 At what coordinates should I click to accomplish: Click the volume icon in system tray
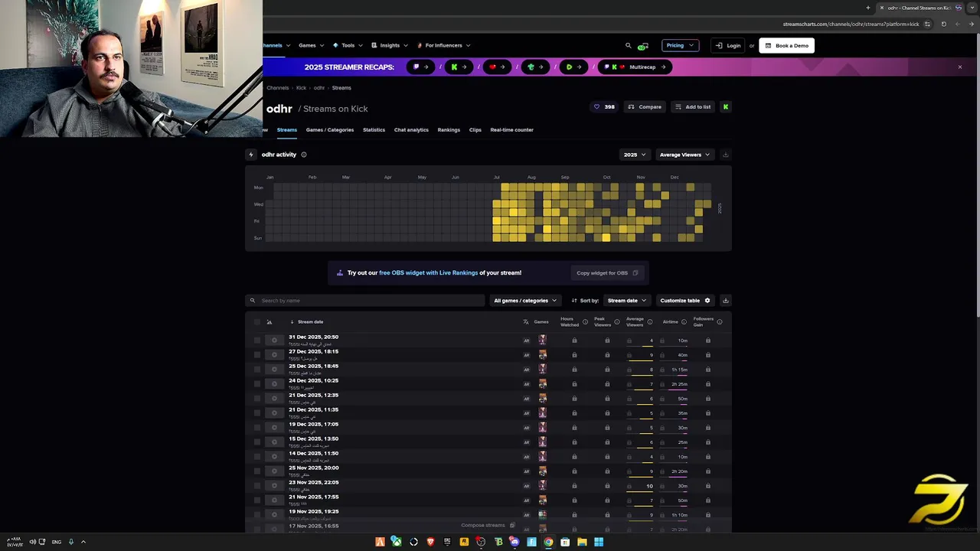point(33,542)
